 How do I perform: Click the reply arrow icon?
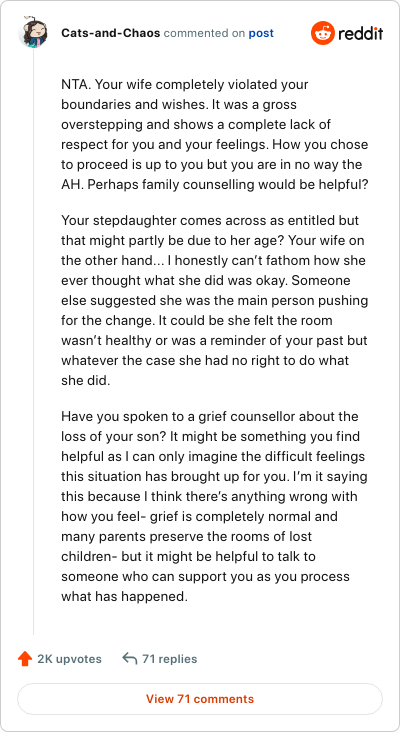point(130,659)
